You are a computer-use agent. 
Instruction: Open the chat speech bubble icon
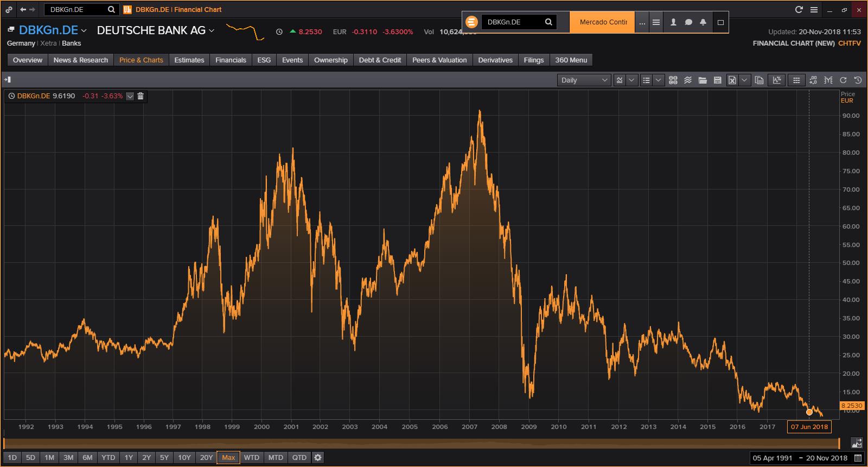[x=688, y=22]
